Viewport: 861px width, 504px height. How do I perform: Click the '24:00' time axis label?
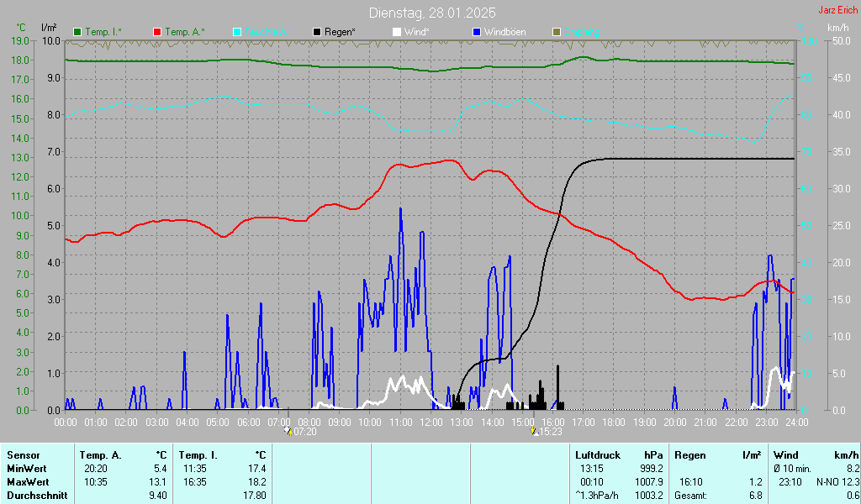(797, 423)
